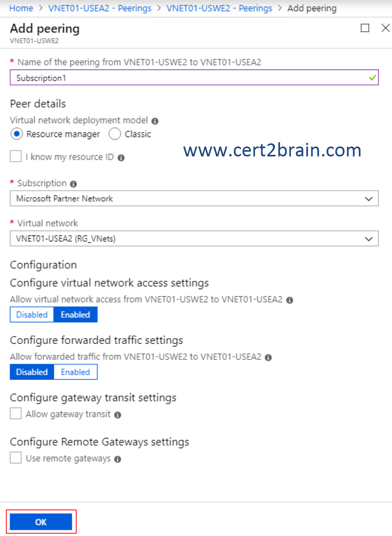The width and height of the screenshot is (392, 536).
Task: Tick the Use remote gateways checkbox
Action: (x=16, y=458)
